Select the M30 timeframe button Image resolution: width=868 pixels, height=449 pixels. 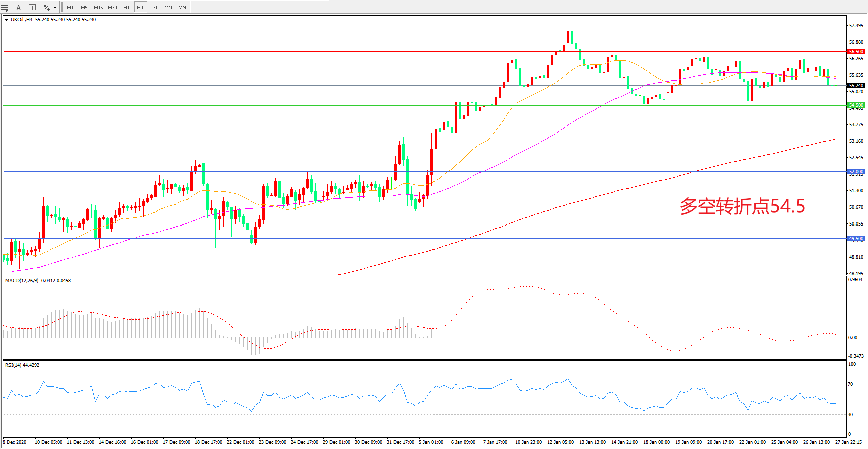pos(112,7)
